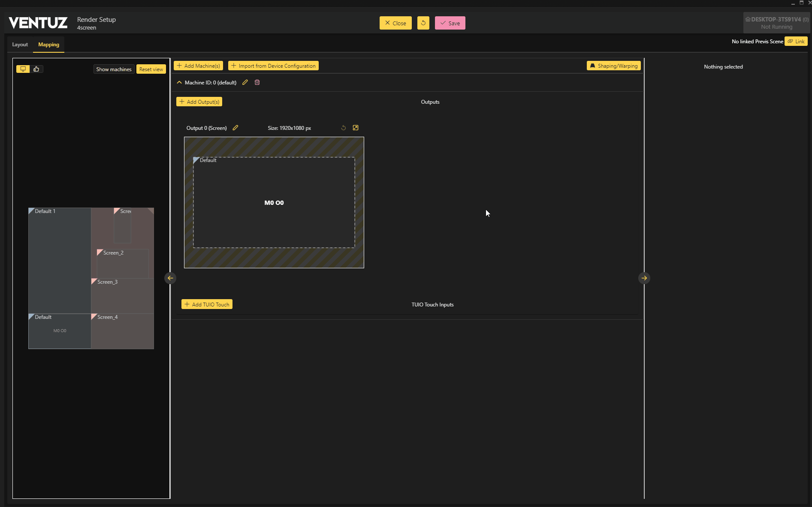Collapse left preview panel with arrow button

coord(170,278)
